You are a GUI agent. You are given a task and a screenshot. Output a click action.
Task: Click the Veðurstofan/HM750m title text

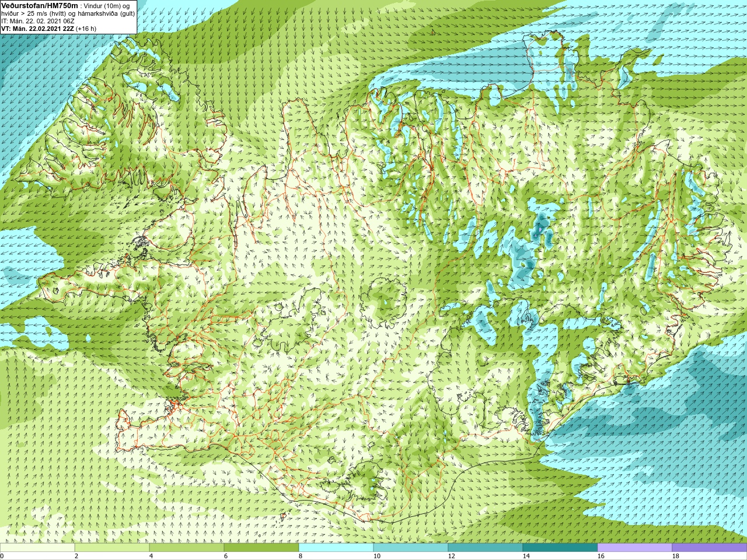coord(40,5)
